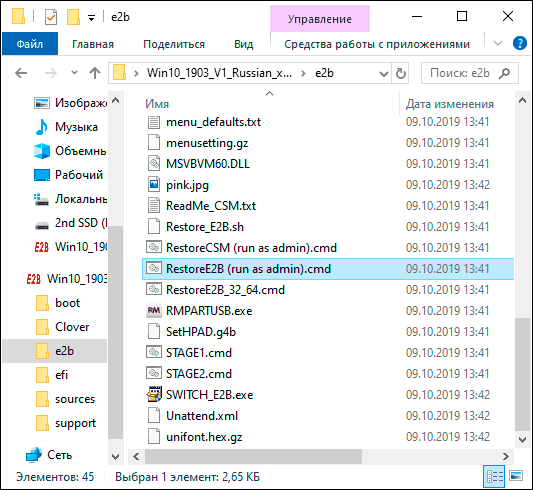The image size is (533, 490).
Task: Switch to the Главная ribbon tab
Action: point(93,44)
